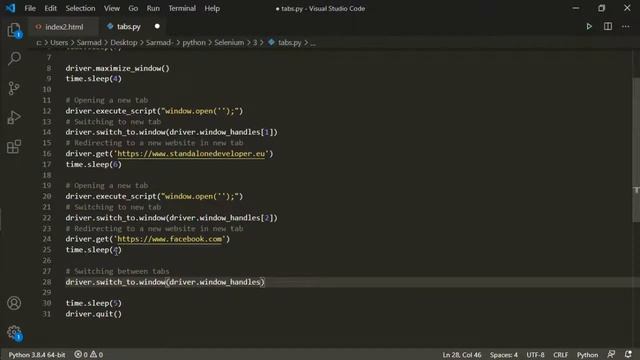Expand the Sarmad breadcrumb segment
The image size is (640, 360).
[x=89, y=42]
